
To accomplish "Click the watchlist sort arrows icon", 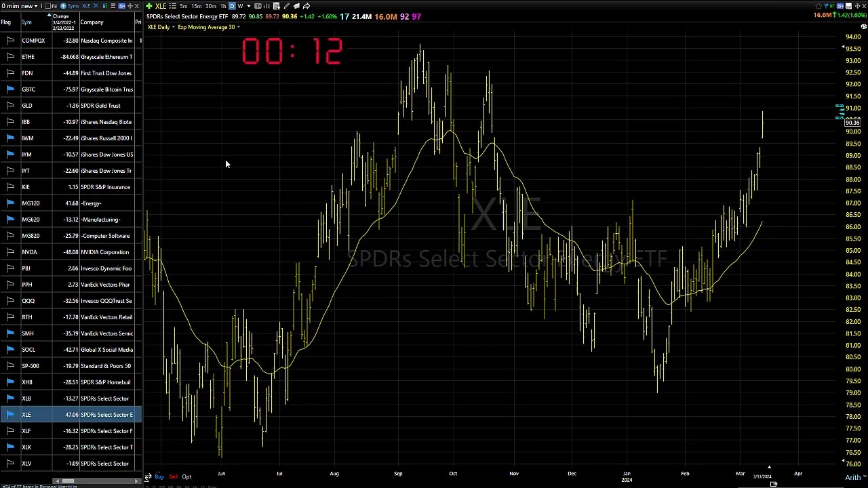I will (104, 6).
